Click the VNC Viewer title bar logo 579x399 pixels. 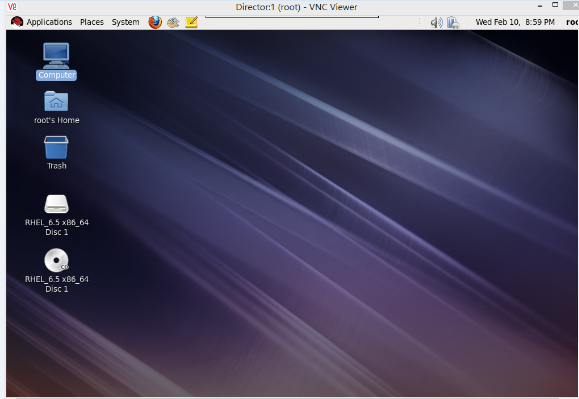coord(12,7)
